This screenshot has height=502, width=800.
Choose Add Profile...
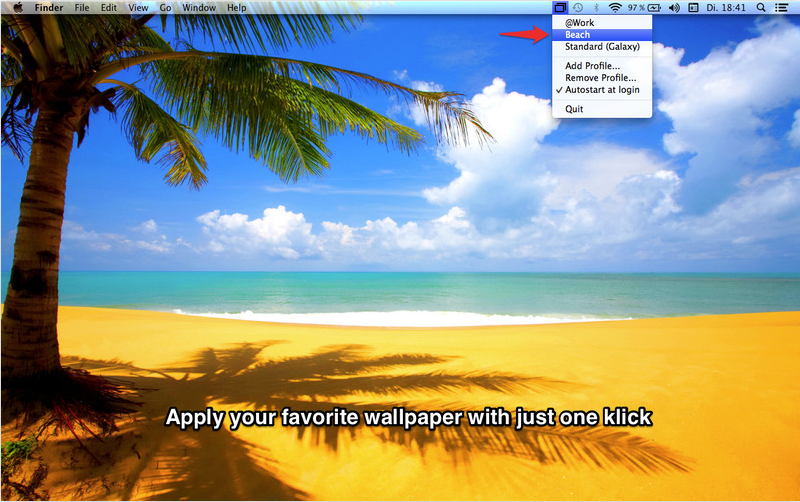tap(602, 65)
